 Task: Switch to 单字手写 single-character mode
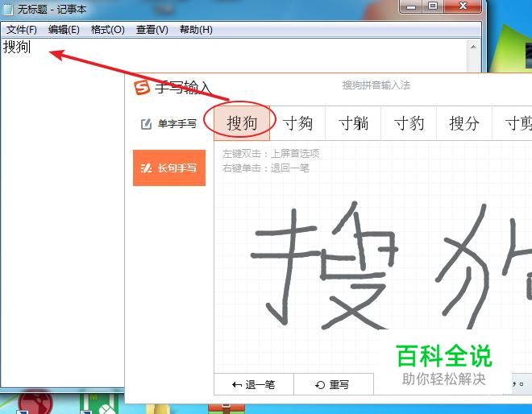(169, 124)
